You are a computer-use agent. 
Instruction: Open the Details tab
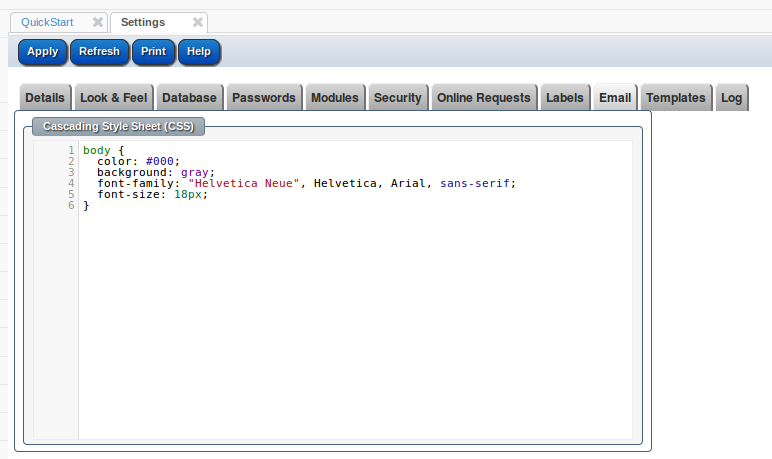tap(45, 98)
